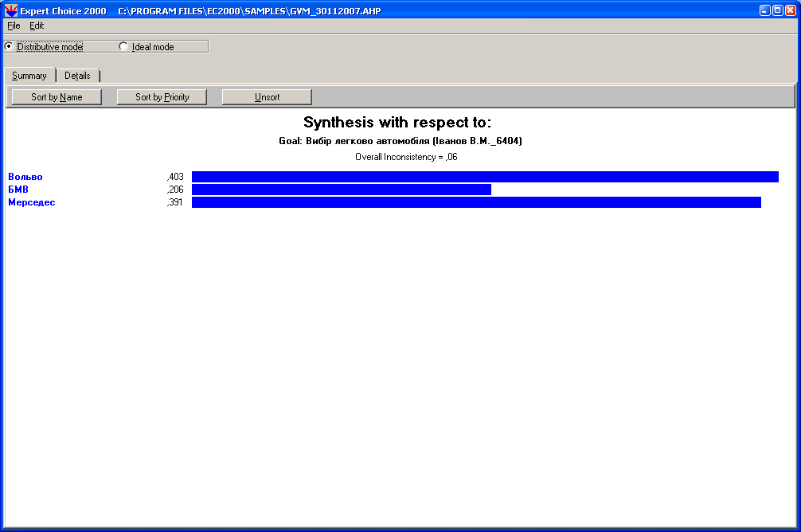Click the Overall Inconsistency = ,06 text
The image size is (801, 532).
pos(406,157)
